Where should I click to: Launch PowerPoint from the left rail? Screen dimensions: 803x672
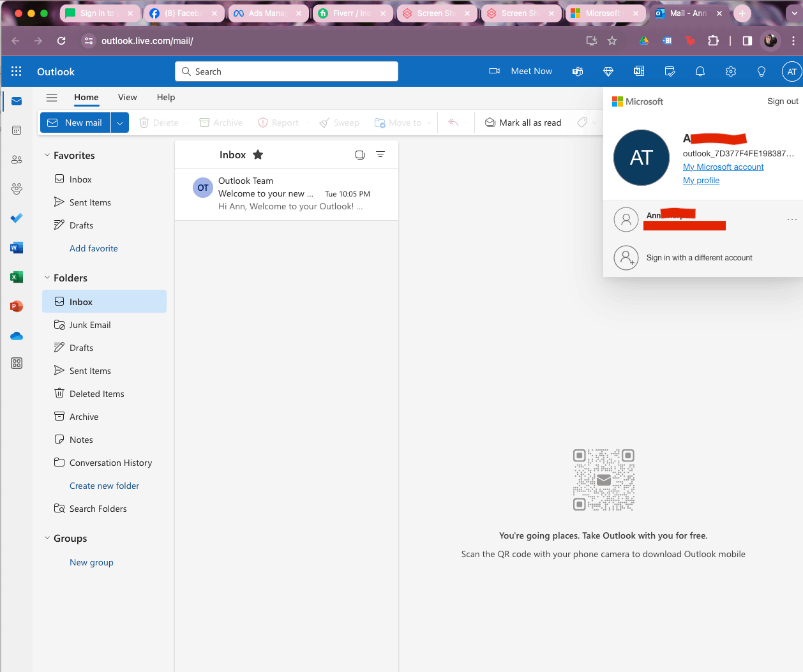[x=17, y=306]
